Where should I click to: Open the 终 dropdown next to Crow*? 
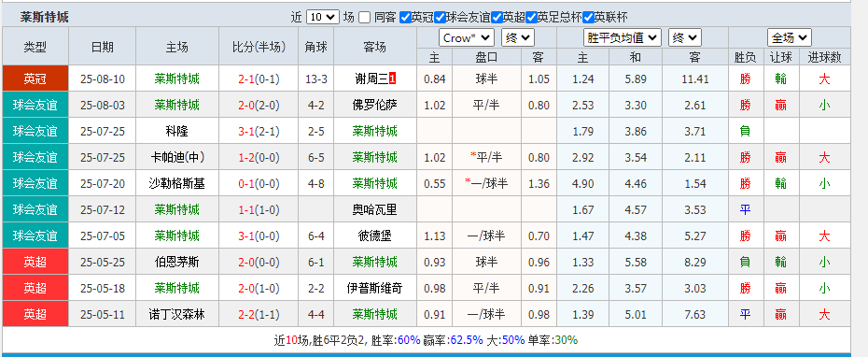[518, 37]
